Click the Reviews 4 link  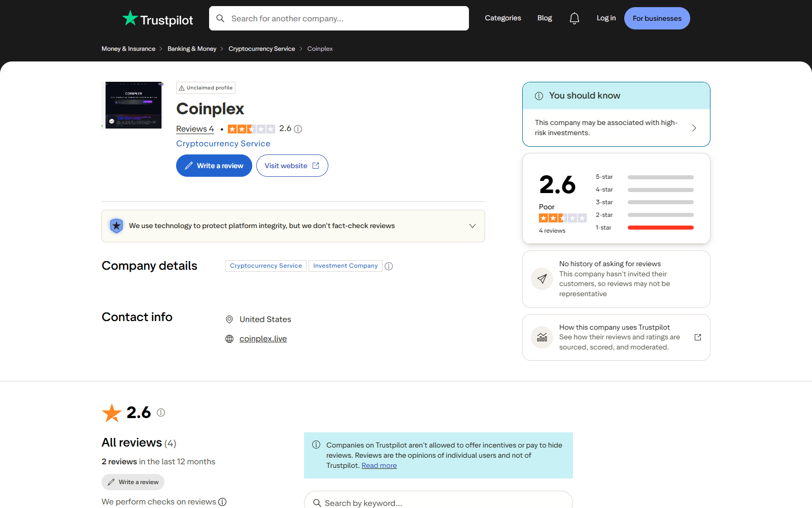point(195,129)
